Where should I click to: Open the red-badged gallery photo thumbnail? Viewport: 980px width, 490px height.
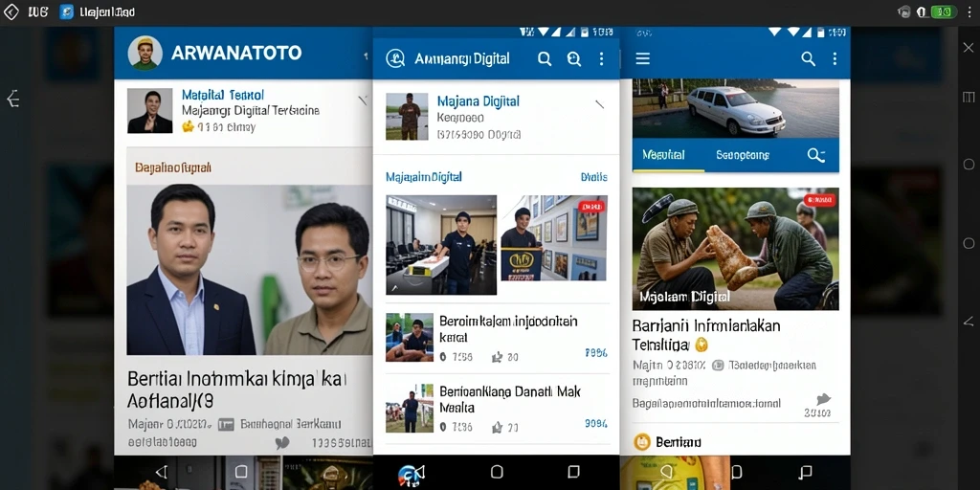pyautogui.click(x=554, y=238)
